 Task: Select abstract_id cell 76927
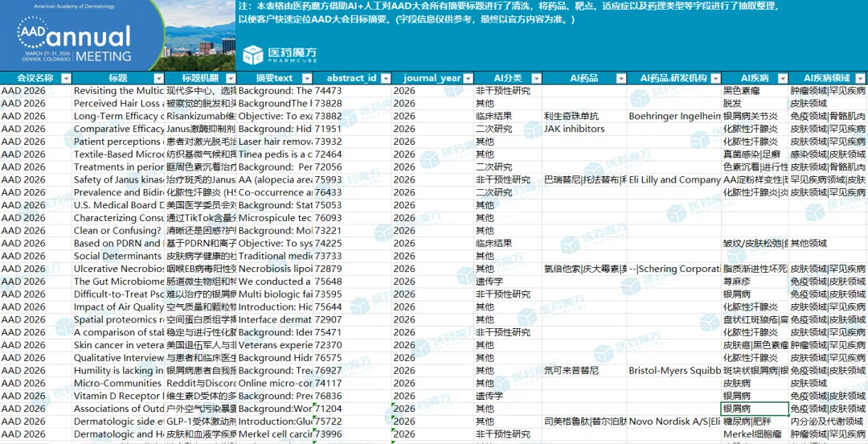pyautogui.click(x=352, y=371)
